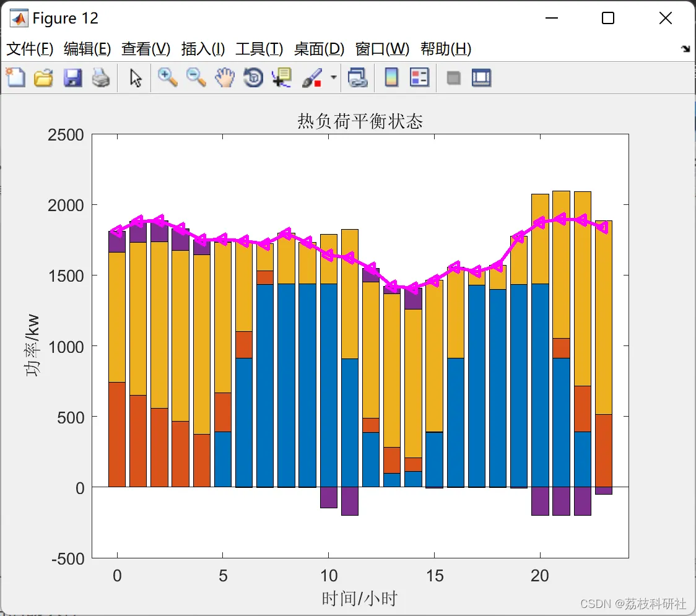Click the x-axis label 时间/小时
Viewport: 696px width, 616px height.
360,599
